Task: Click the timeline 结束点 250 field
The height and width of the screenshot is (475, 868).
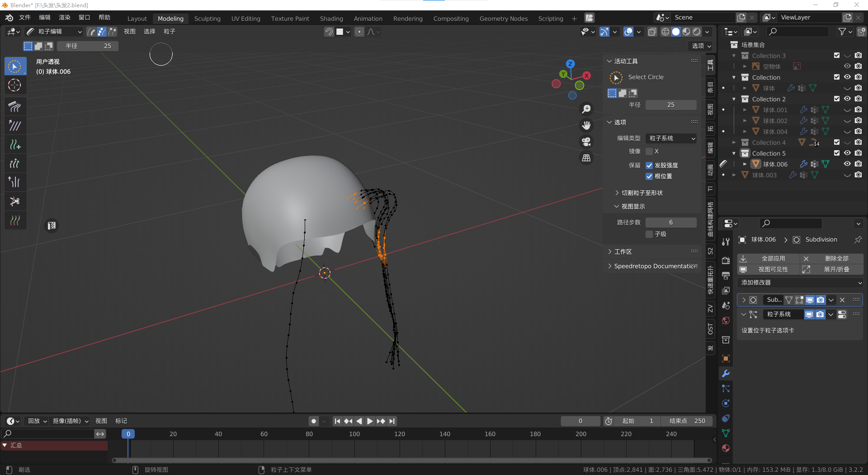Action: click(x=687, y=421)
